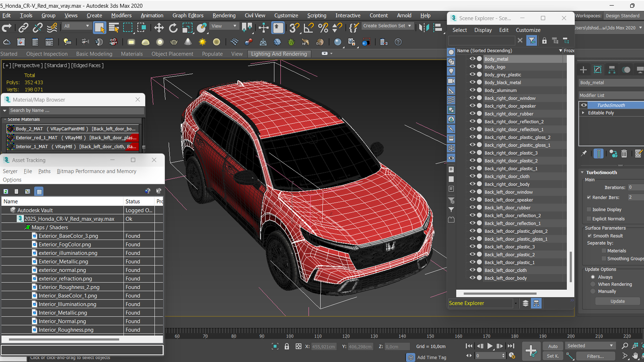Click Play Animation button
Image resolution: width=644 pixels, height=362 pixels.
click(x=490, y=346)
